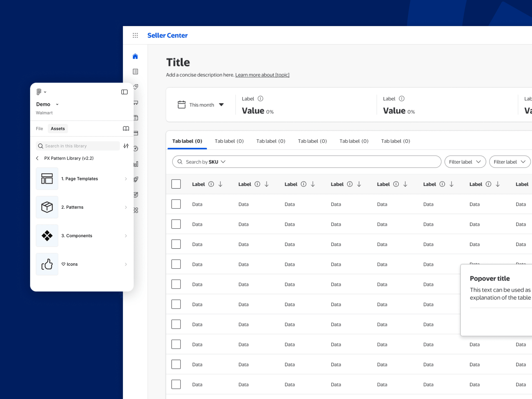
Task: Expand the Icons section chevron
Action: (x=126, y=264)
